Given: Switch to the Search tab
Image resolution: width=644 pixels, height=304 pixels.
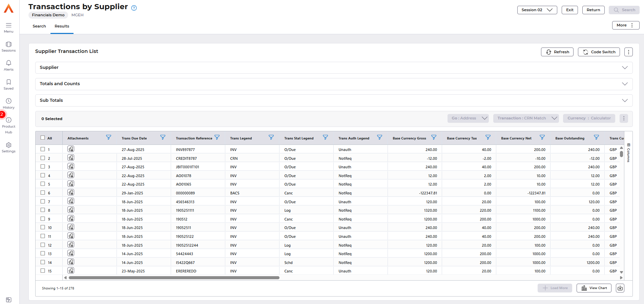Looking at the screenshot, I should click(x=39, y=26).
